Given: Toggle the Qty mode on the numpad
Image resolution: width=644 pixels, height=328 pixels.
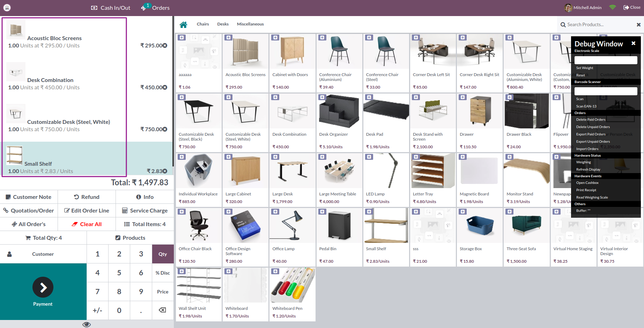Looking at the screenshot, I should [162, 254].
